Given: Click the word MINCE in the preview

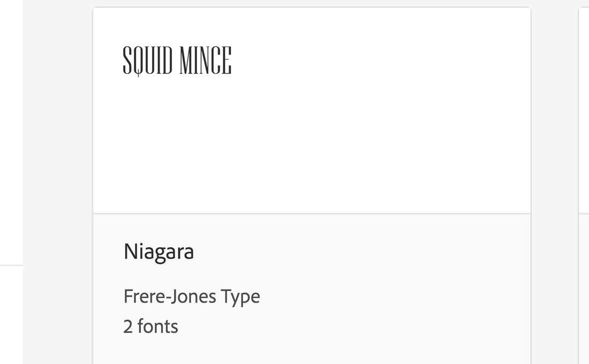Looking at the screenshot, I should click(x=206, y=60).
